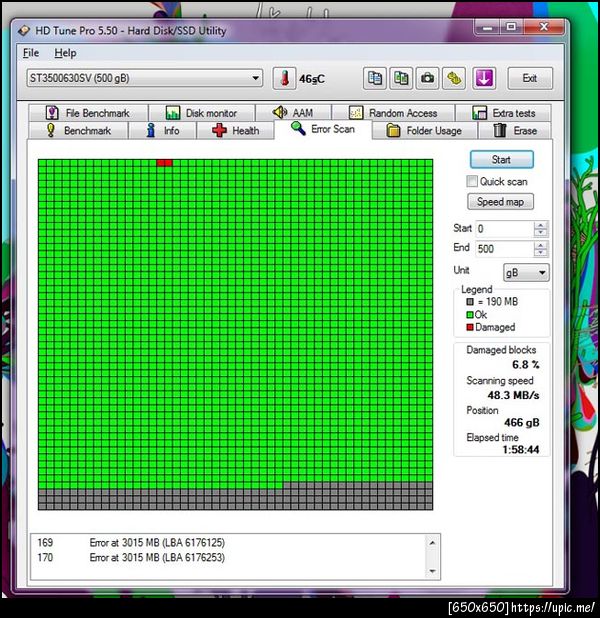Image resolution: width=600 pixels, height=618 pixels.
Task: Open options with the yellow tools icon
Action: [454, 78]
